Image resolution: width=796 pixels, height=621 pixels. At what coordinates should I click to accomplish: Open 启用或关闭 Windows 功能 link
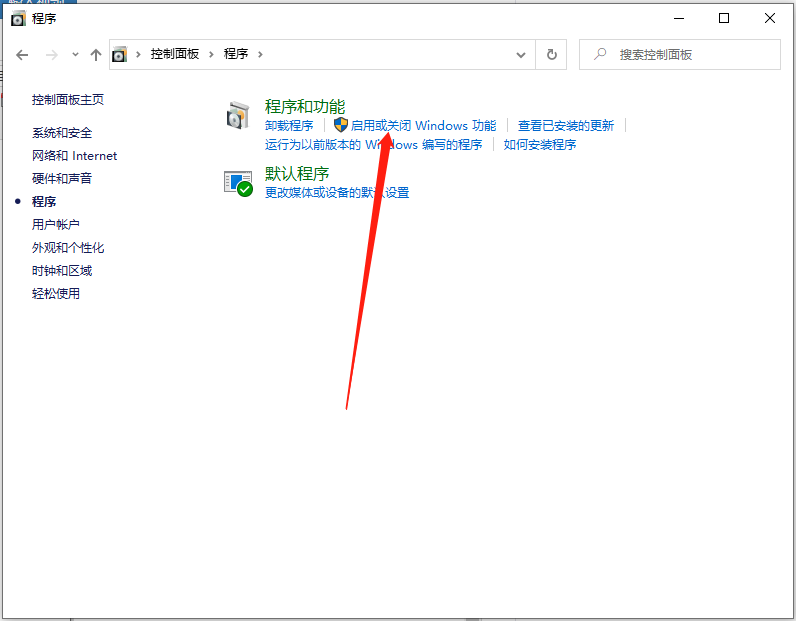423,126
